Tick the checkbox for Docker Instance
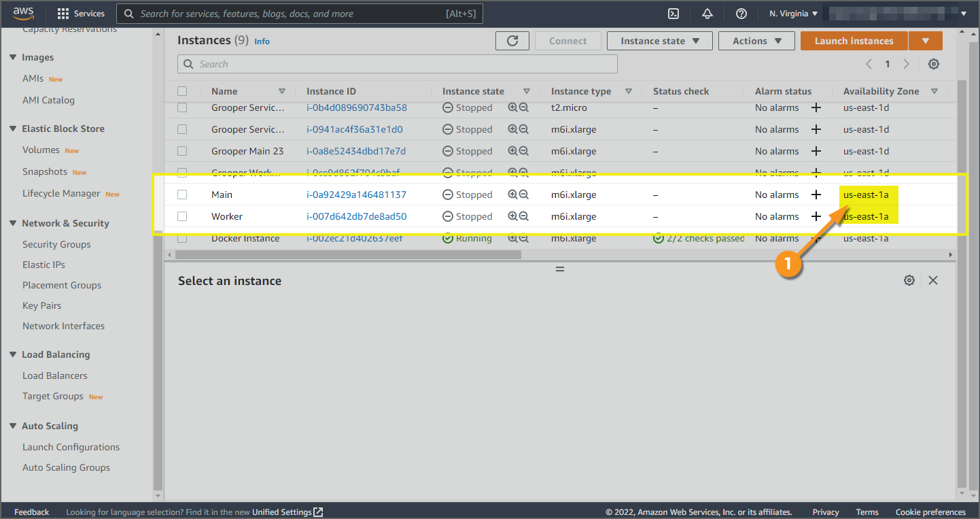The height and width of the screenshot is (519, 980). (182, 238)
